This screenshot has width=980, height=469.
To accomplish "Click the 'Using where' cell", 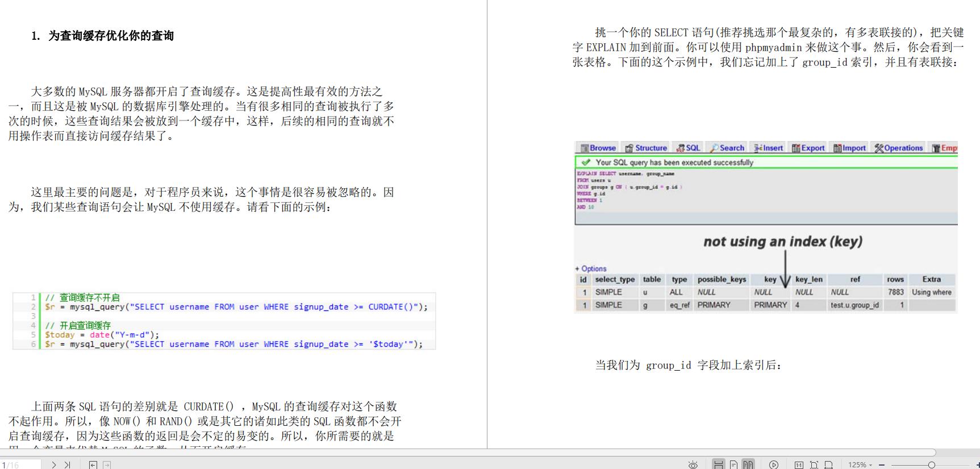I will [x=932, y=292].
